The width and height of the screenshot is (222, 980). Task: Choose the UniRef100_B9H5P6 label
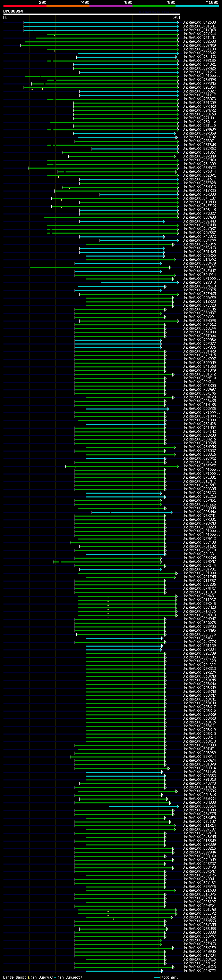199,321
